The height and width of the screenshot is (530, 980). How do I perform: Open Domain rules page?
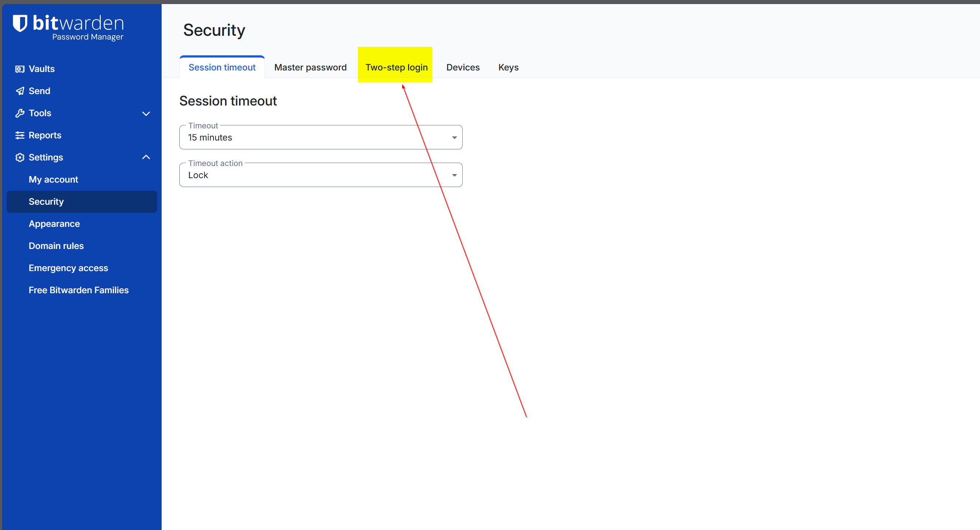pos(56,246)
